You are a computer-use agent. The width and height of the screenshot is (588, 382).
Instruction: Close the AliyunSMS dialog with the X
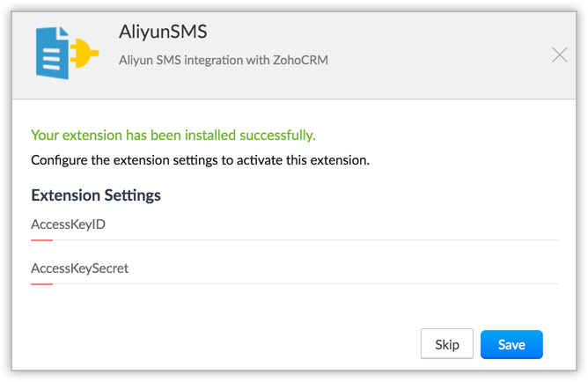(x=559, y=55)
